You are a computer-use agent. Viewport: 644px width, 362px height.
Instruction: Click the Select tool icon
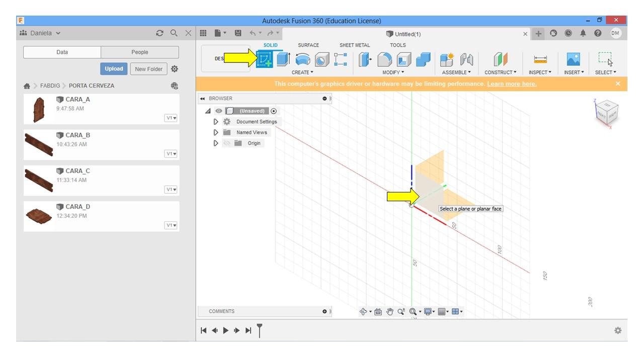[606, 59]
